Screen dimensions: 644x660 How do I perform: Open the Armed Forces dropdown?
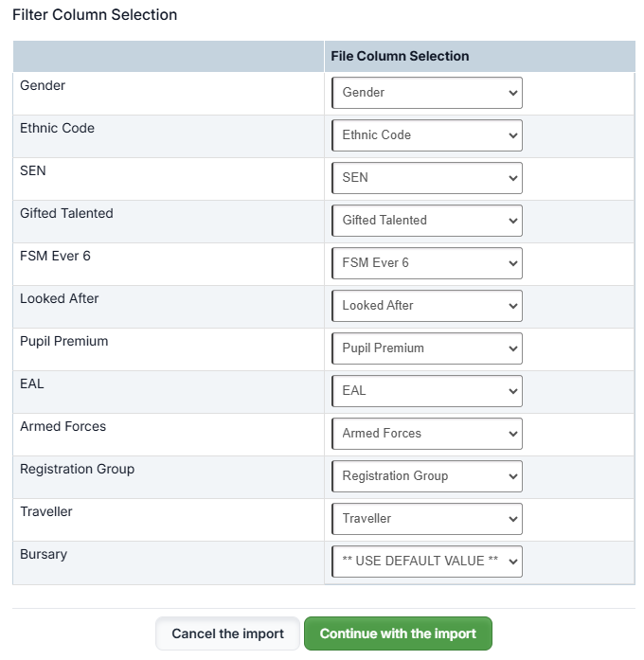pos(426,434)
